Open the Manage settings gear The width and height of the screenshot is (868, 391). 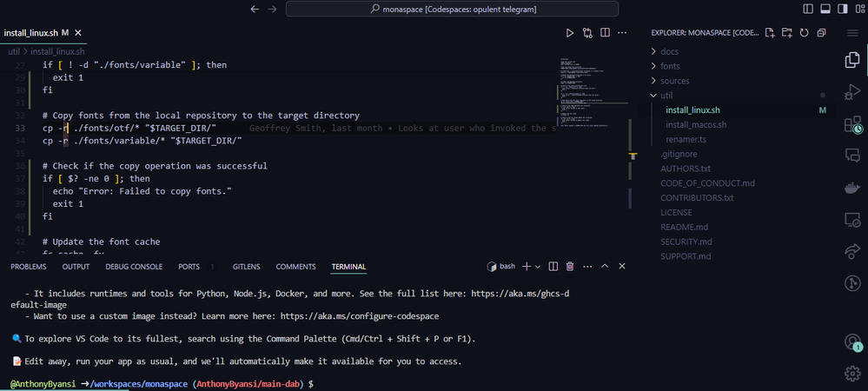852,374
